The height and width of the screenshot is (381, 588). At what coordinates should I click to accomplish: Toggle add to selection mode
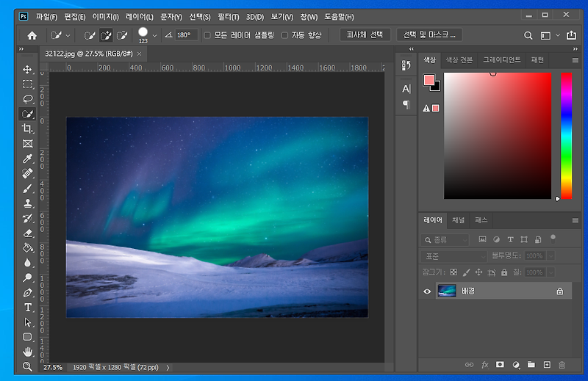point(106,35)
